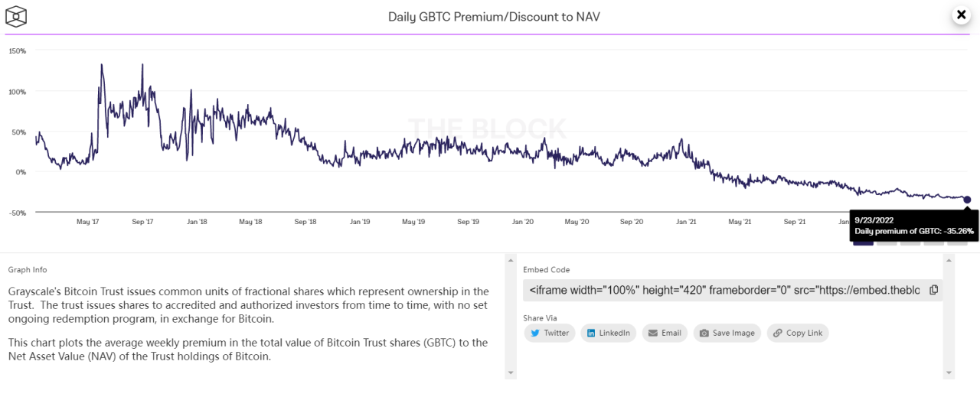
Task: Click the 150% y-axis label
Action: click(x=18, y=50)
